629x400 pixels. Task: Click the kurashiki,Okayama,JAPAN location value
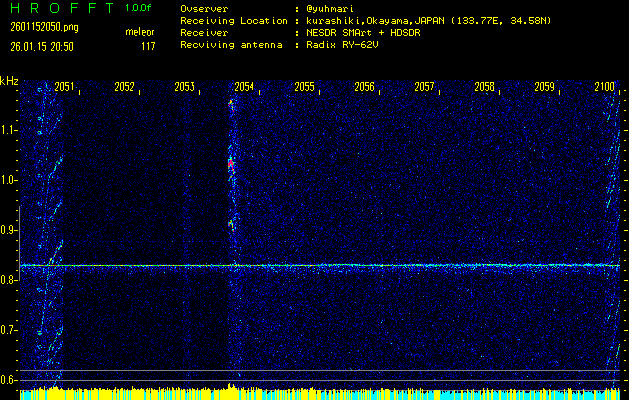click(428, 21)
